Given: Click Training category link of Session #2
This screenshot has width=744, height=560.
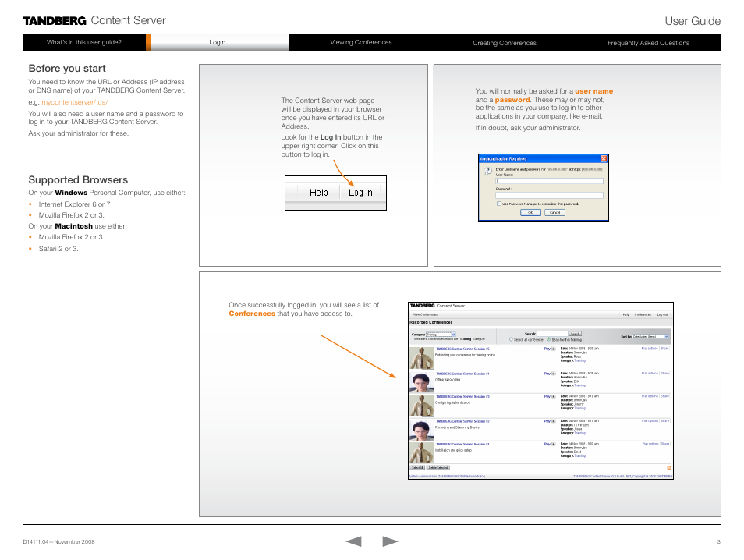Looking at the screenshot, I should [580, 433].
